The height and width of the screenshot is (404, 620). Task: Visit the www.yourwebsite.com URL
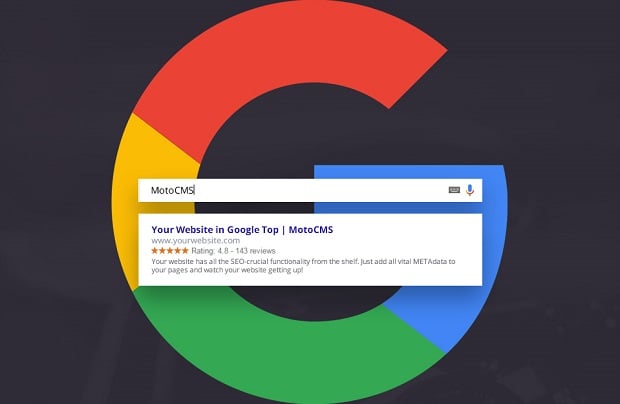tap(195, 240)
